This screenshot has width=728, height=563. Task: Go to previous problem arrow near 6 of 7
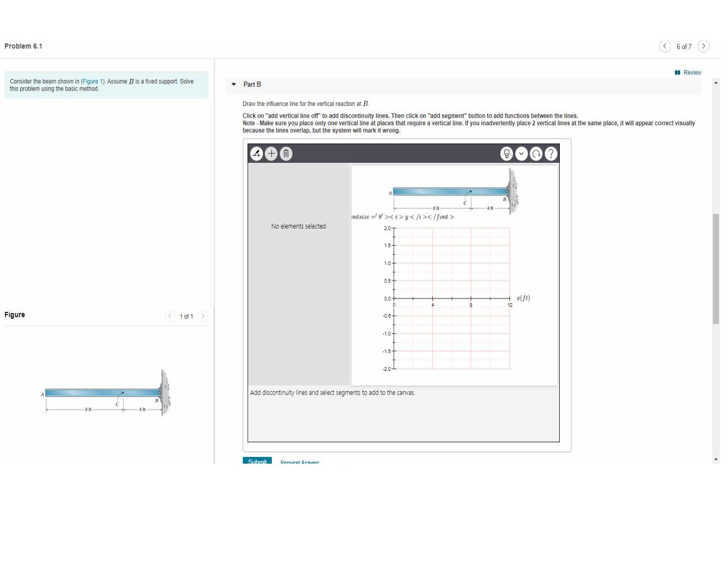[x=665, y=46]
